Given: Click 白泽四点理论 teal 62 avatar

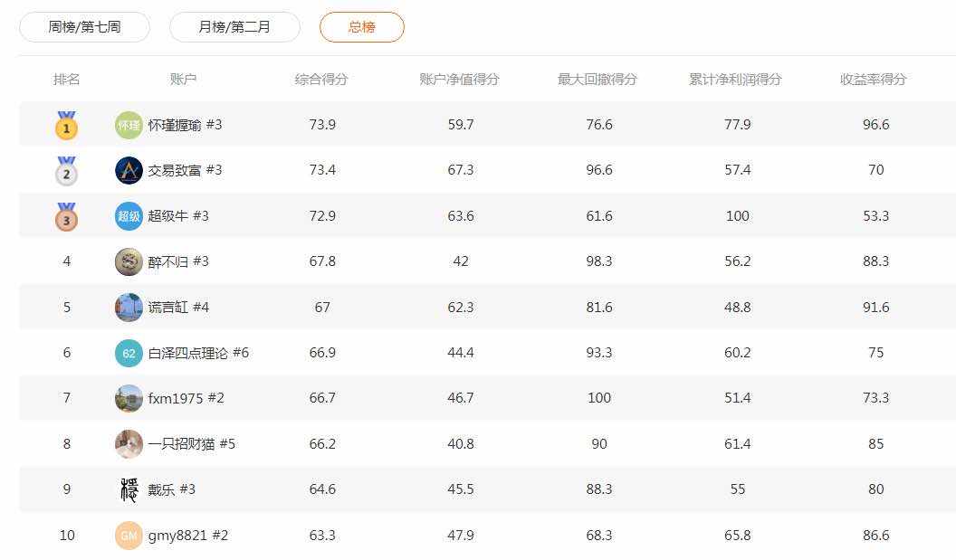Looking at the screenshot, I should point(129,353).
